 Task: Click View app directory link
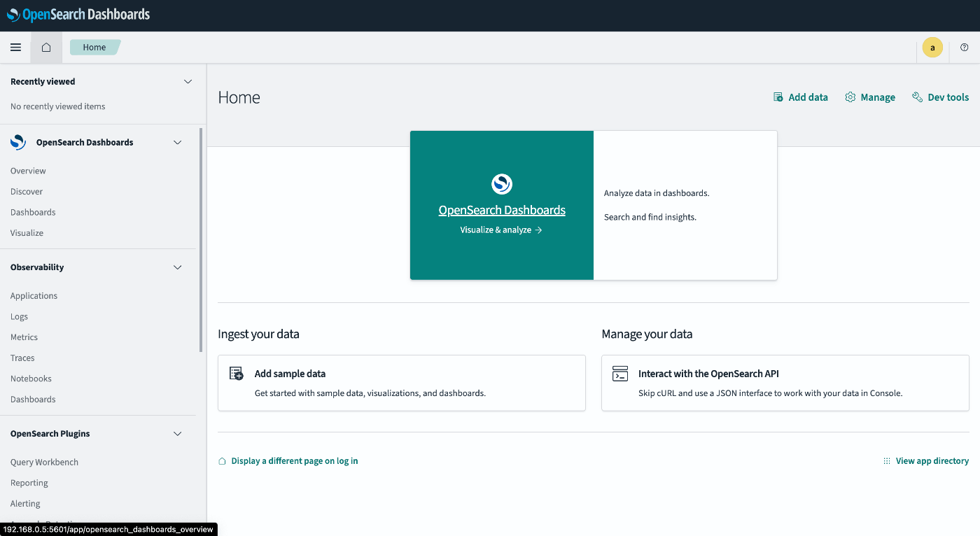tap(932, 461)
